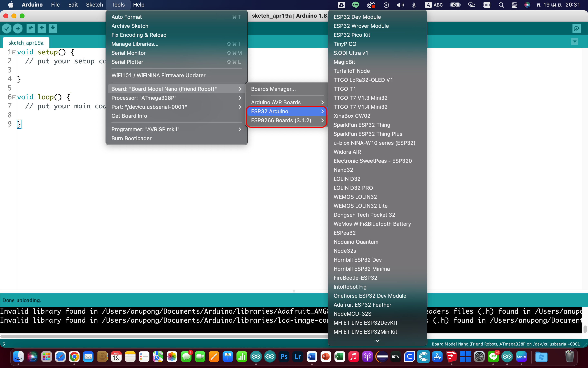Screen dimensions: 588x368
Task: Select TinyPICO board
Action: [377, 44]
